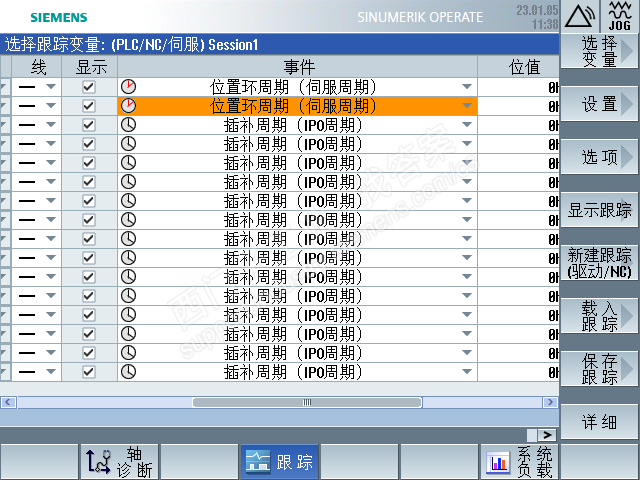Image resolution: width=640 pixels, height=480 pixels.
Task: Click the horizontal scrollbar right arrow
Action: coord(550,402)
